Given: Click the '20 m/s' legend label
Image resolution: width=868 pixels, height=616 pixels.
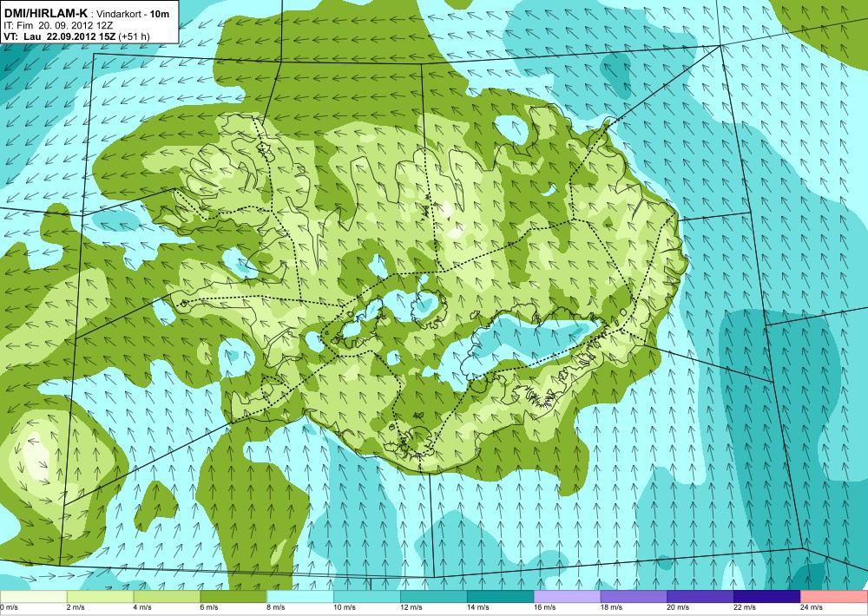Looking at the screenshot, I should pyautogui.click(x=678, y=607).
